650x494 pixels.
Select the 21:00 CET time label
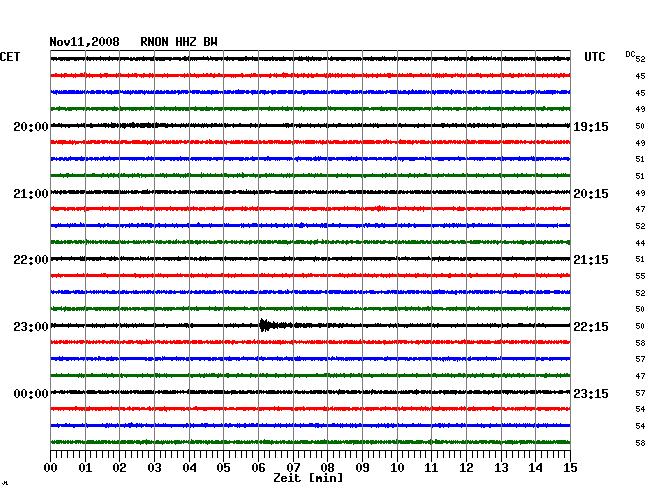click(31, 194)
